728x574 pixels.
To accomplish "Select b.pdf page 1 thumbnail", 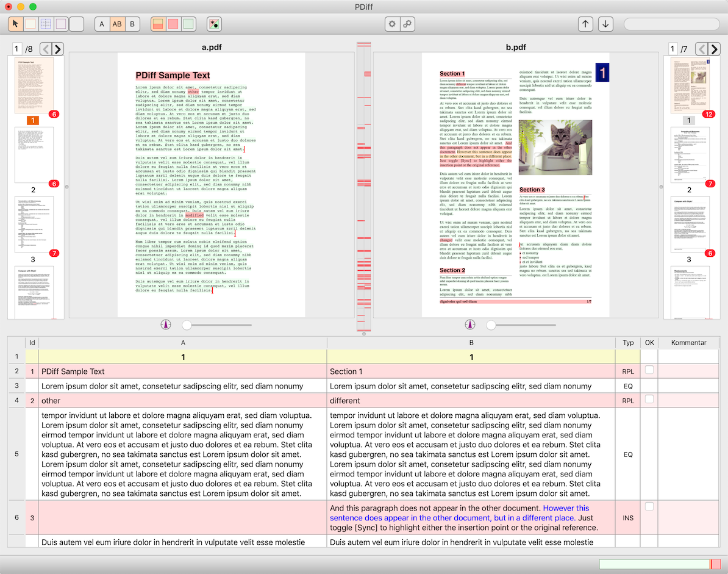I will 690,85.
